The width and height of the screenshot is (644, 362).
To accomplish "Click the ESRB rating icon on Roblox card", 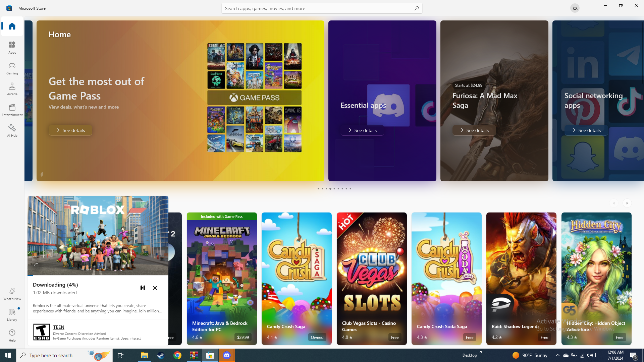I will coord(42,332).
